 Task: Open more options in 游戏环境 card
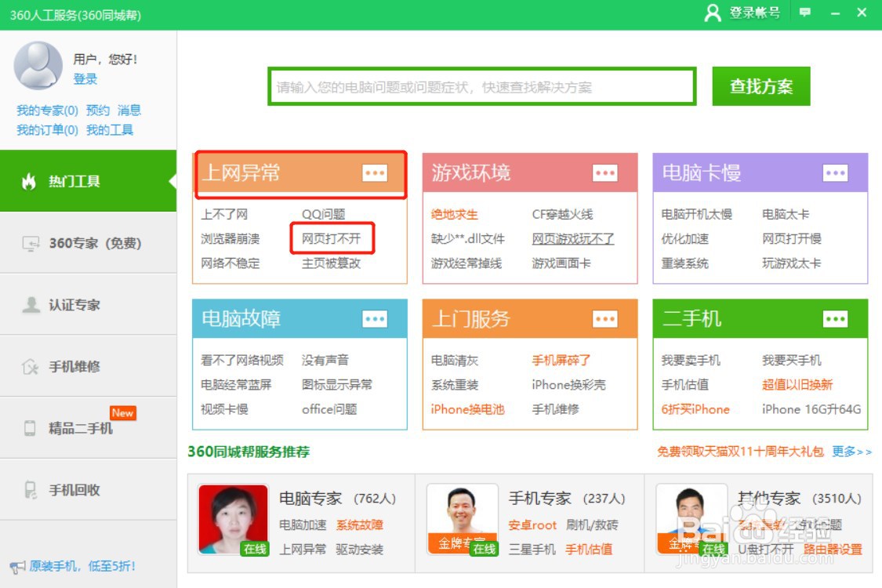pyautogui.click(x=605, y=172)
